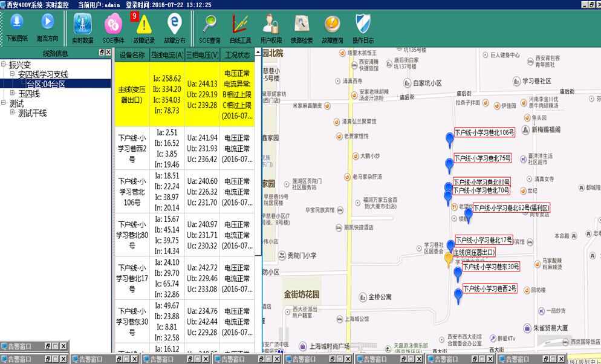Viewport: 601px width, 364px height.
Task: Click 白家坑小区 map marker
Action: [407, 83]
